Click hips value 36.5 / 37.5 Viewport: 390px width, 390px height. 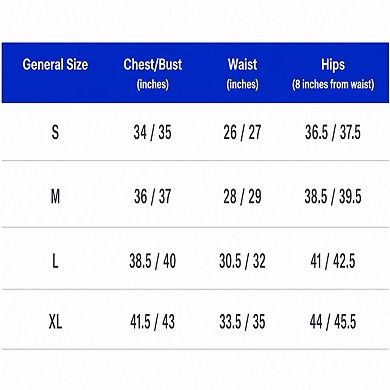point(333,132)
